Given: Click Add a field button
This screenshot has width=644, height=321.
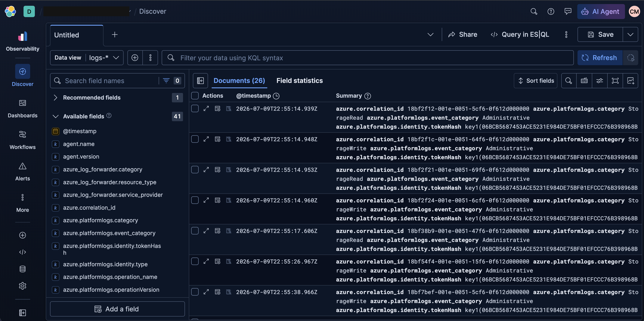Looking at the screenshot, I should 117,309.
